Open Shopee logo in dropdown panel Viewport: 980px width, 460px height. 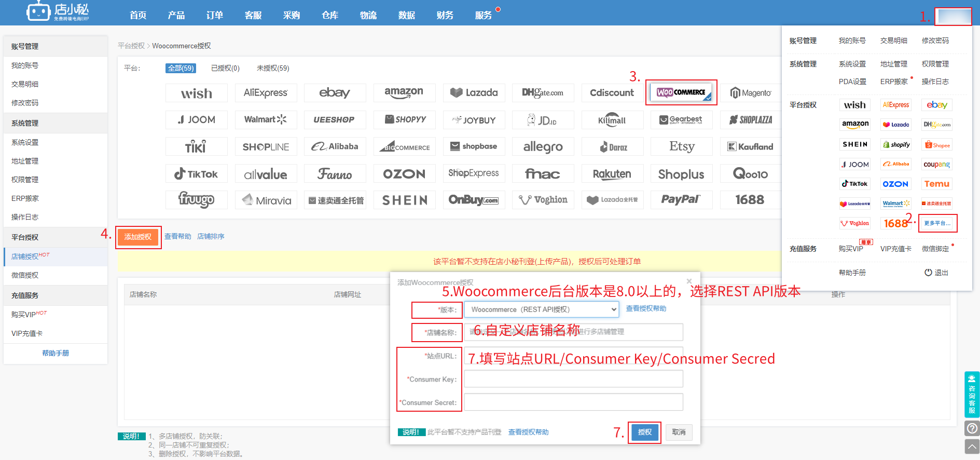tap(937, 144)
